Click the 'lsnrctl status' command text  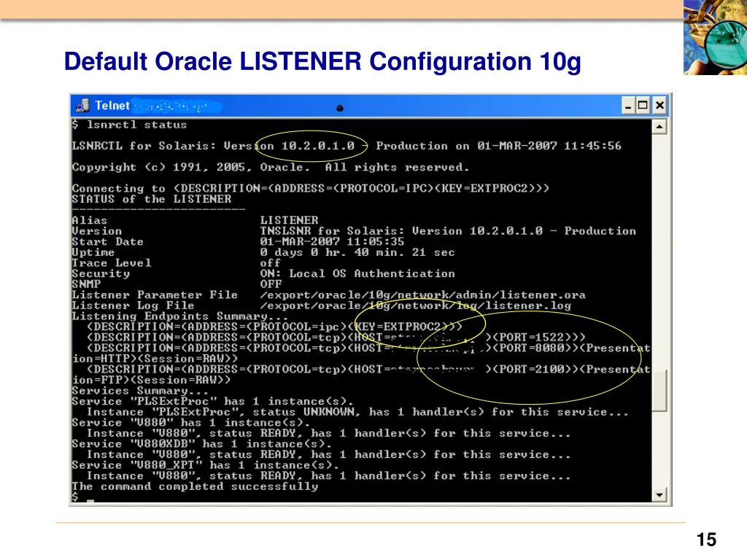136,125
